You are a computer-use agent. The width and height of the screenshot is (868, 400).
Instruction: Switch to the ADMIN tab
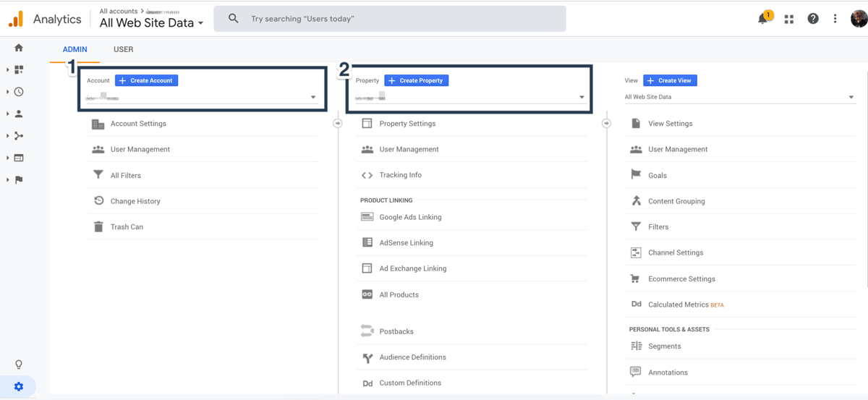point(75,49)
